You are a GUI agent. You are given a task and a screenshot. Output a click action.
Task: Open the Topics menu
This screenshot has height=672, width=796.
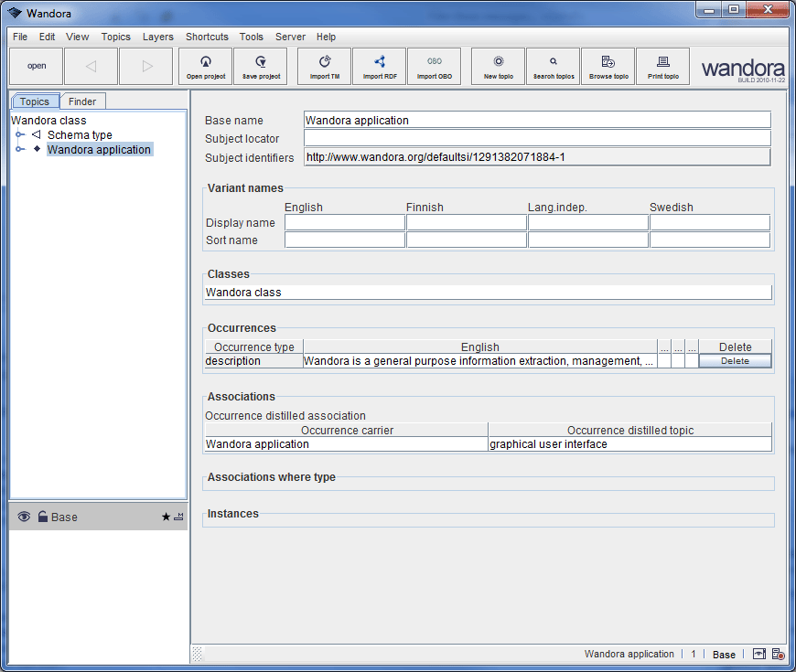115,37
